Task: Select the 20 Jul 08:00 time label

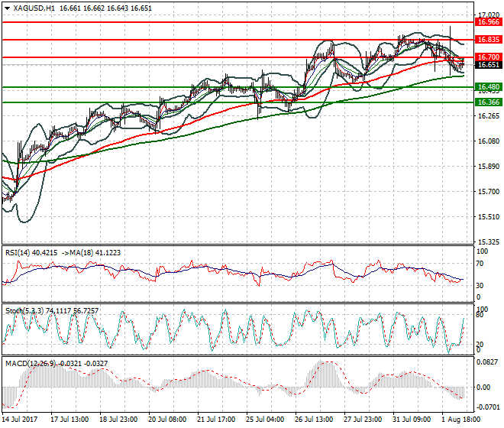Action: 167,420
